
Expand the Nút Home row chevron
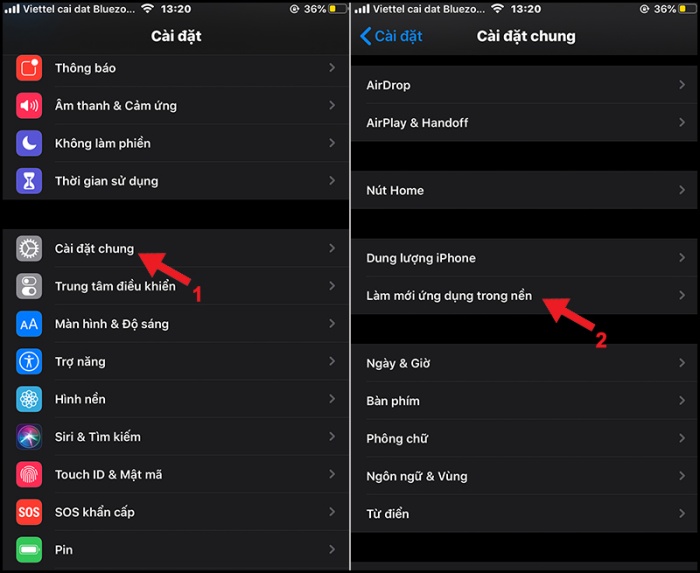click(x=682, y=190)
